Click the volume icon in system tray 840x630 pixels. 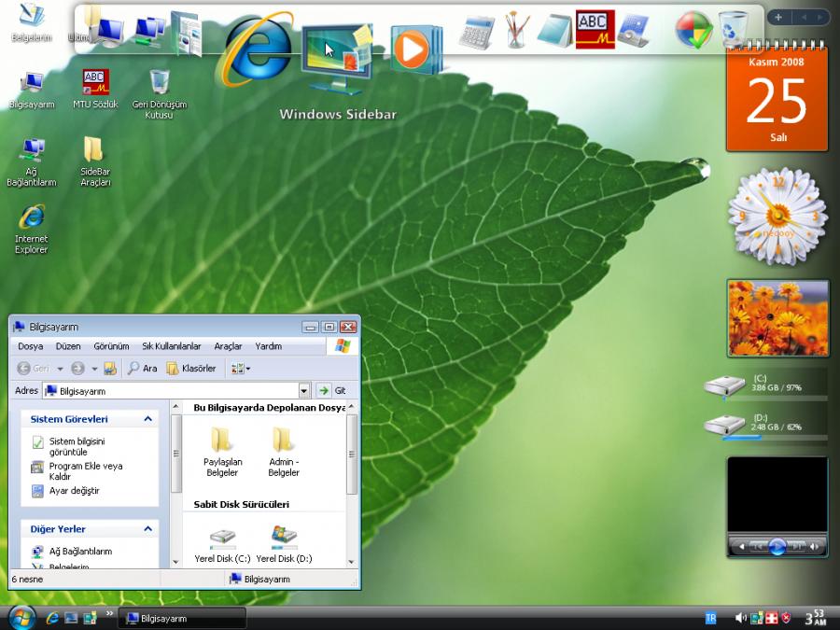740,618
